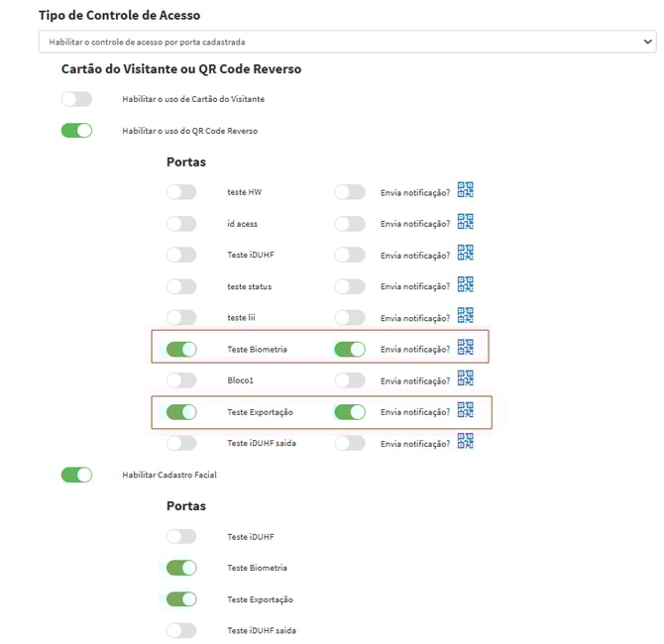Disable notification toggle for Teste Biometria
This screenshot has width=664, height=644.
click(350, 349)
